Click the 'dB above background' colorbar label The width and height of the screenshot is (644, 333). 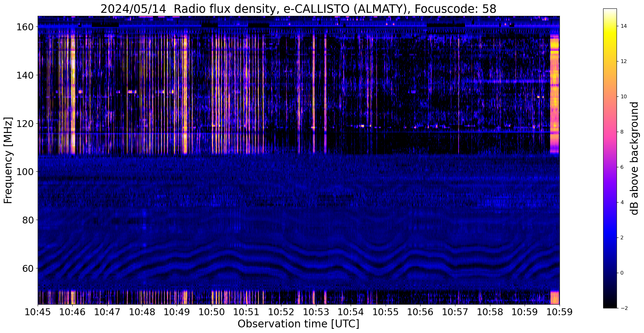[x=635, y=158]
